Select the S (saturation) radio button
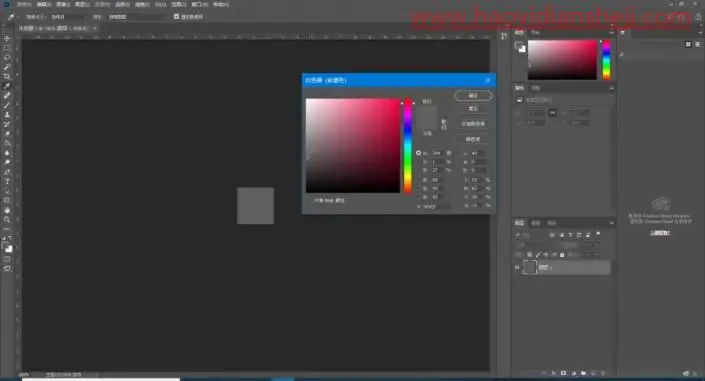The image size is (705, 381). (419, 162)
